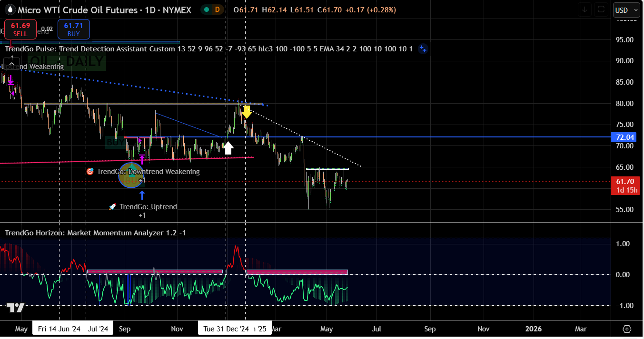The height and width of the screenshot is (339, 644).
Task: Click the Tue 31 Dec '24 date marker
Action: [226, 329]
